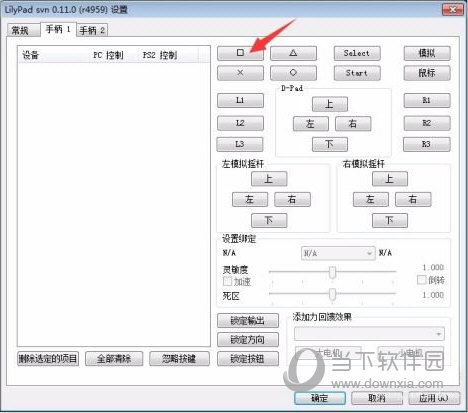This screenshot has width=468, height=413.
Task: Click the 锁定方向 button
Action: pyautogui.click(x=248, y=340)
